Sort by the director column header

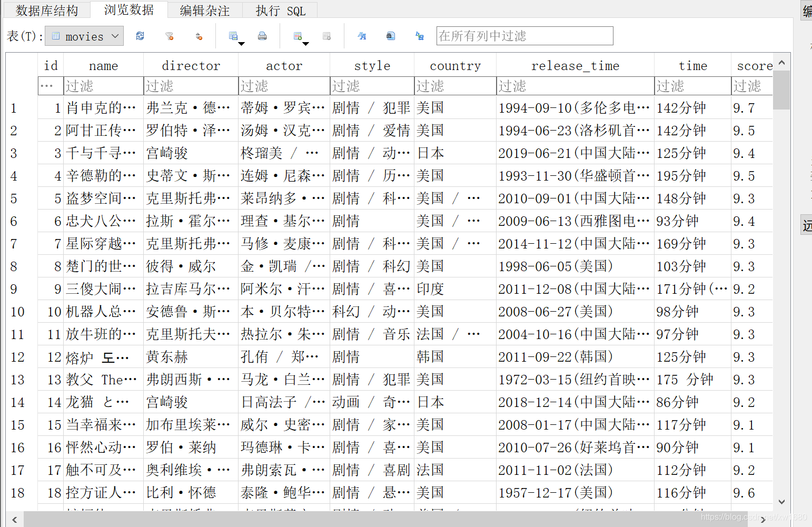pos(191,65)
